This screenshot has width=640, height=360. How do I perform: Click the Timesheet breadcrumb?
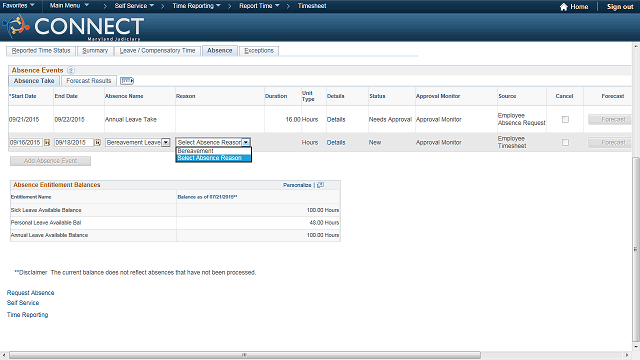tap(312, 6)
